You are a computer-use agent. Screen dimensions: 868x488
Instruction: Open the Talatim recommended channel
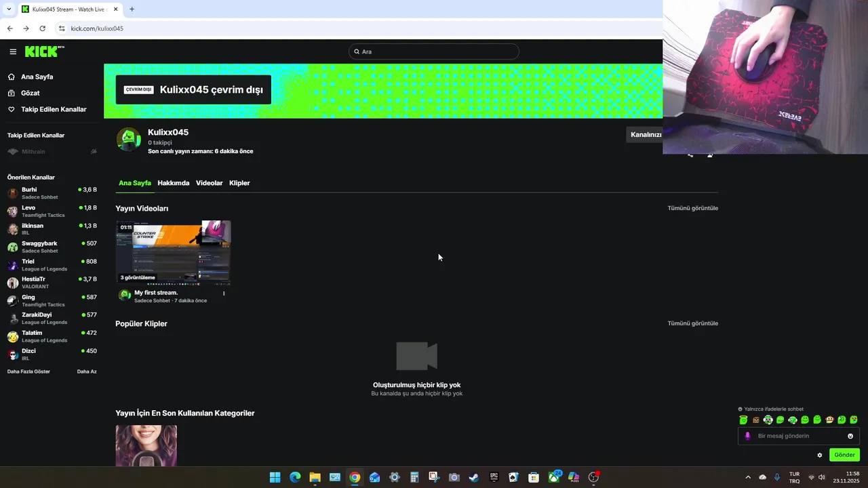tap(52, 336)
